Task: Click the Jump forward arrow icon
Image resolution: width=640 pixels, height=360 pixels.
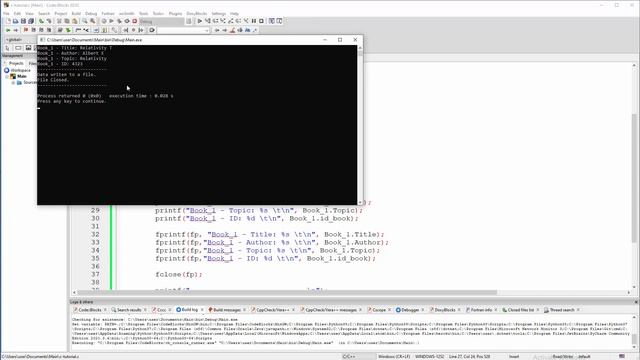Action: click(x=16, y=30)
